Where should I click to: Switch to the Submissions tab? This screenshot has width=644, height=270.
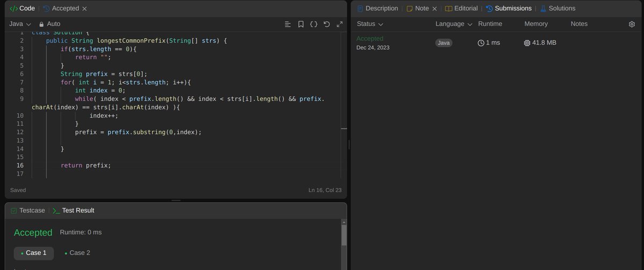[509, 9]
